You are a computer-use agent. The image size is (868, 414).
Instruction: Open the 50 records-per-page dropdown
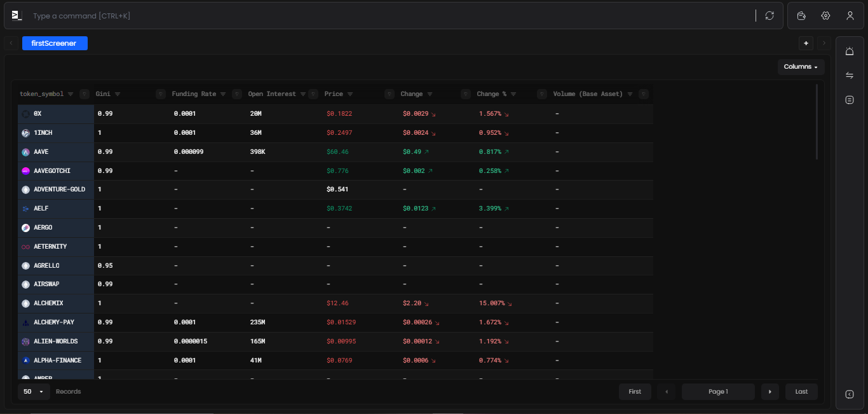click(x=34, y=392)
